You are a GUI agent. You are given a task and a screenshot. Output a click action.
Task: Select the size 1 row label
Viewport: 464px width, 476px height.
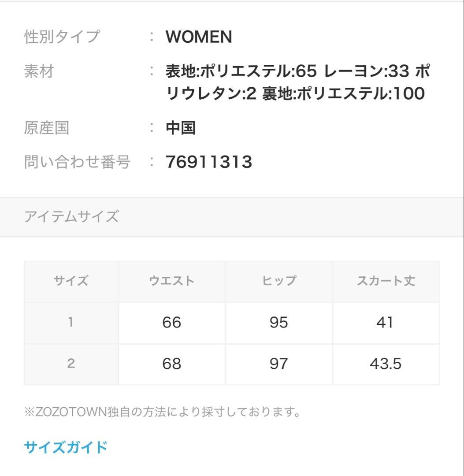coord(71,323)
